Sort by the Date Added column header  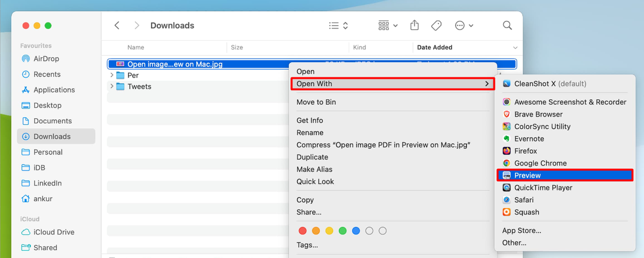pos(435,47)
